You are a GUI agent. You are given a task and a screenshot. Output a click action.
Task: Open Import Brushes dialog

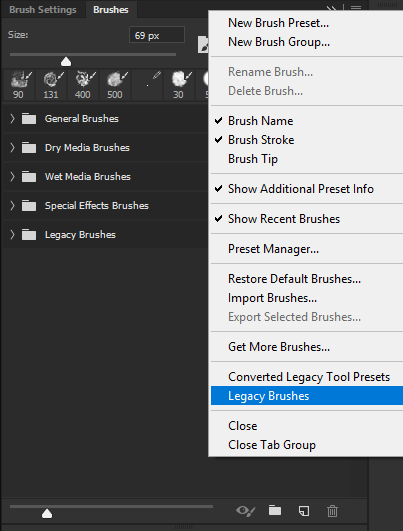(x=272, y=298)
